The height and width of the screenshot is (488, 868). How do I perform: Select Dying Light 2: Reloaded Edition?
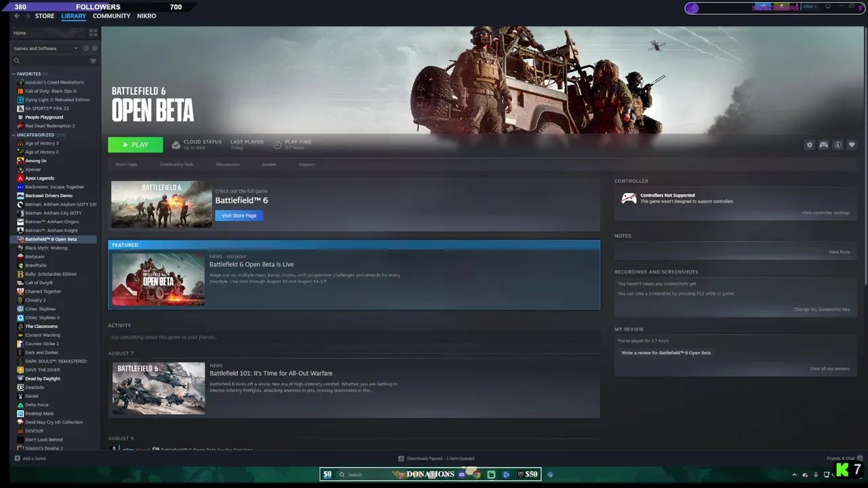(57, 100)
